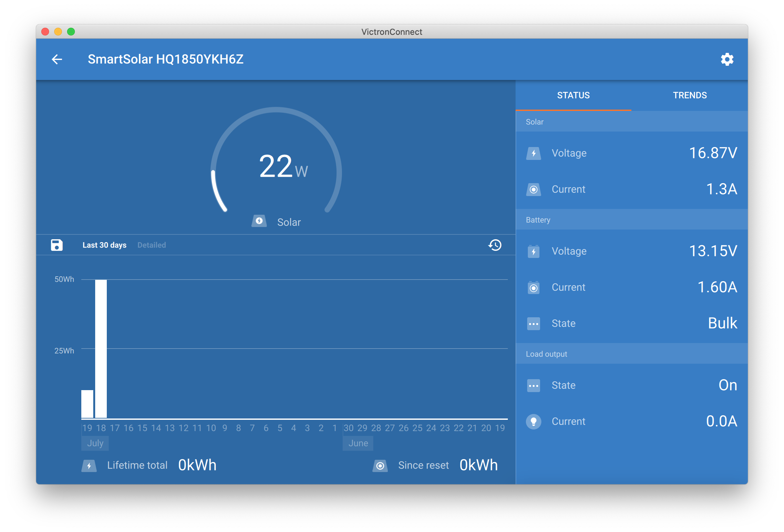Click the Solar section header

(631, 122)
